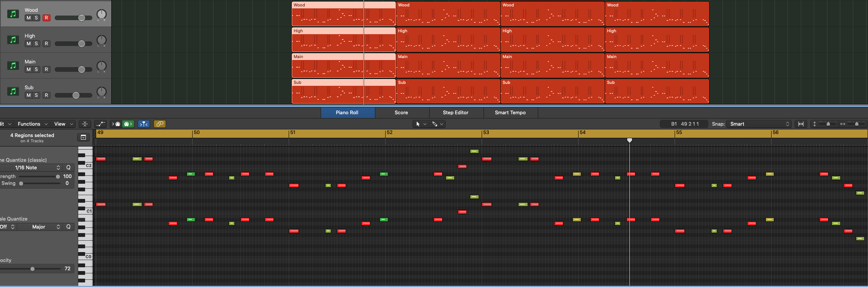This screenshot has height=287, width=868.
Task: Click the High track pan knob
Action: 101,40
